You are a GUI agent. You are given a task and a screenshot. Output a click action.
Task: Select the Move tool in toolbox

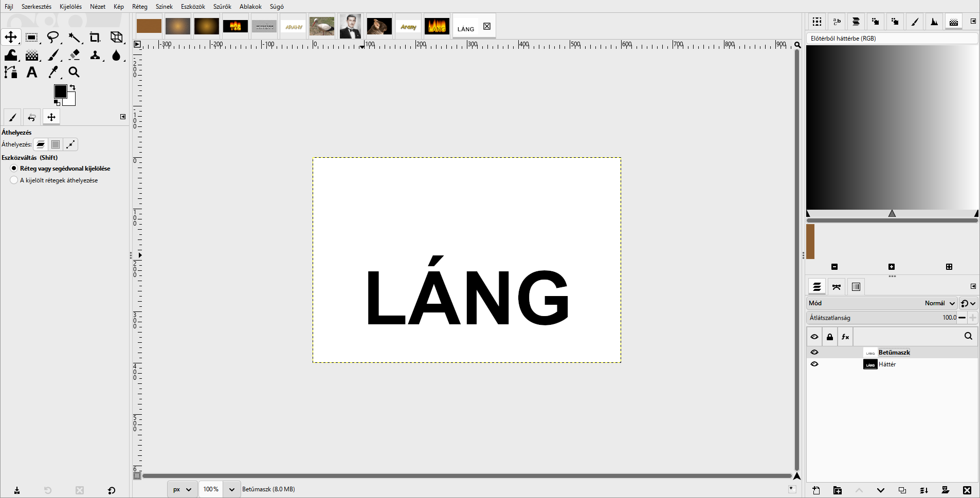point(11,37)
